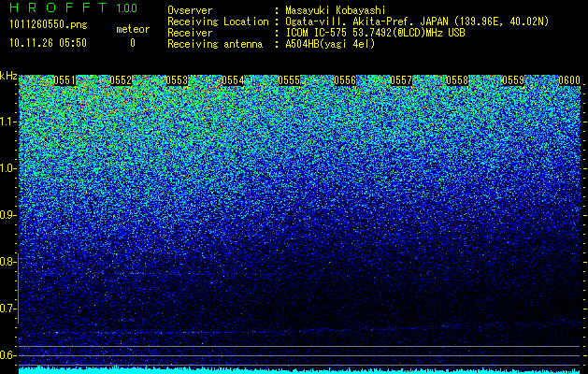Viewport: 588px width, 374px height.
Task: Click the 0552 time marker
Action: coord(121,80)
